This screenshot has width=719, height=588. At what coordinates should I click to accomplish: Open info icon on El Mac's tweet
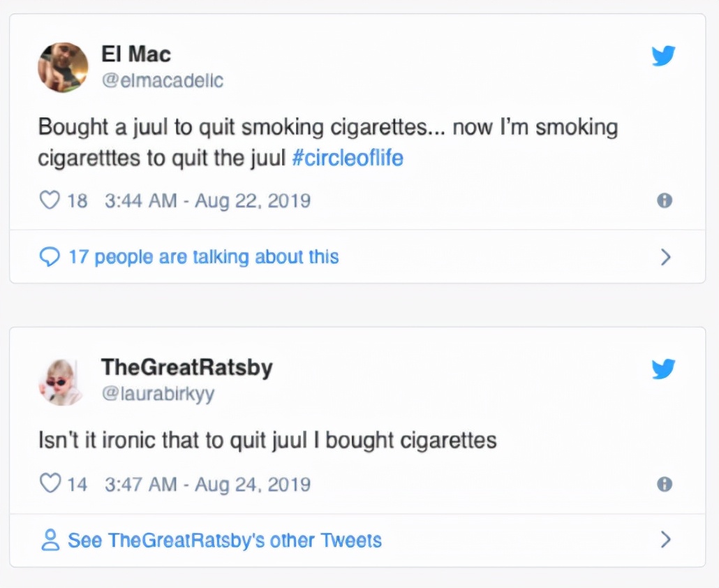tap(665, 201)
